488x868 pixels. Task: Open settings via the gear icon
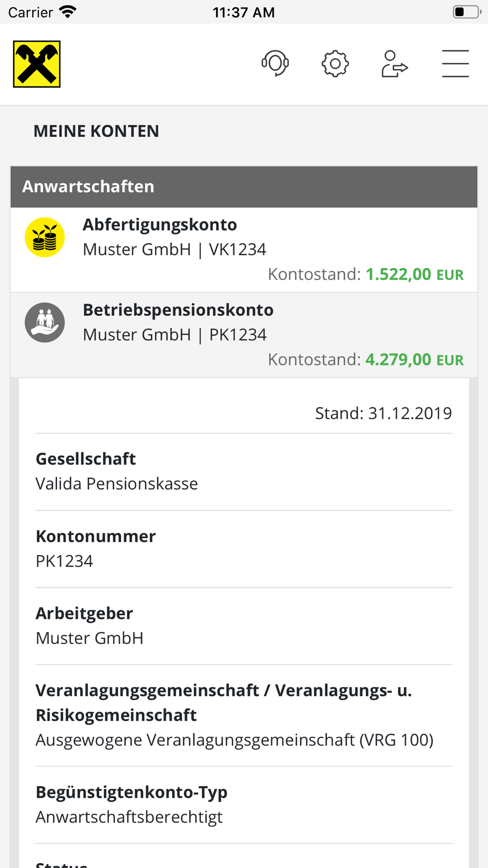tap(335, 63)
